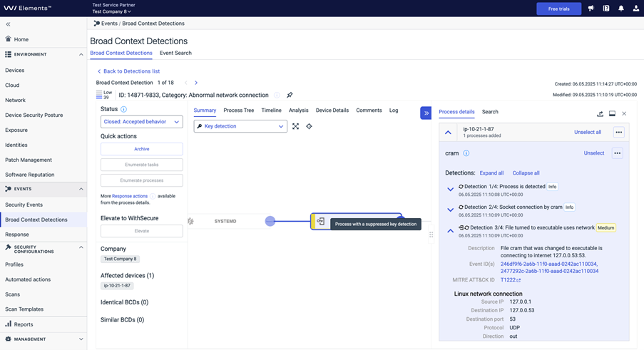Click the center target crosshair icon
This screenshot has height=350, width=644.
[310, 126]
